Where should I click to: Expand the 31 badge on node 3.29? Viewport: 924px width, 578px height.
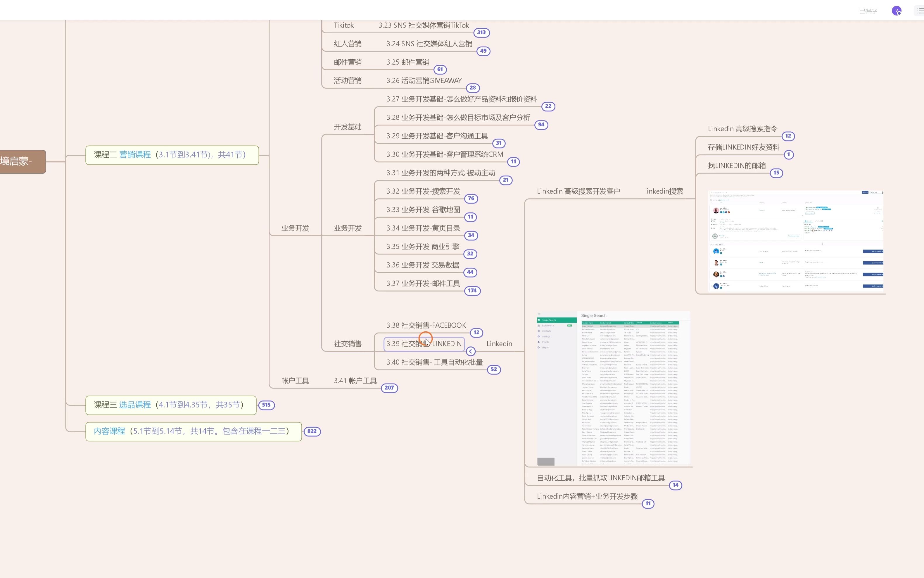[x=499, y=143]
